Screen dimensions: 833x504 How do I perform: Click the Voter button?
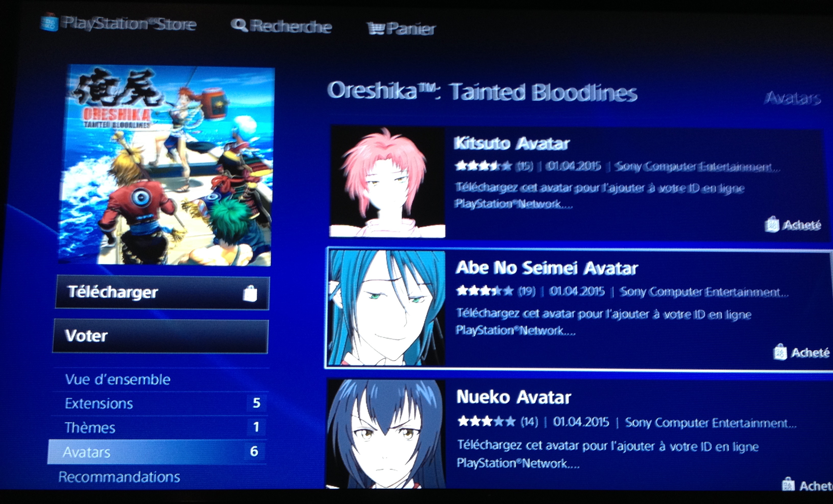161,336
